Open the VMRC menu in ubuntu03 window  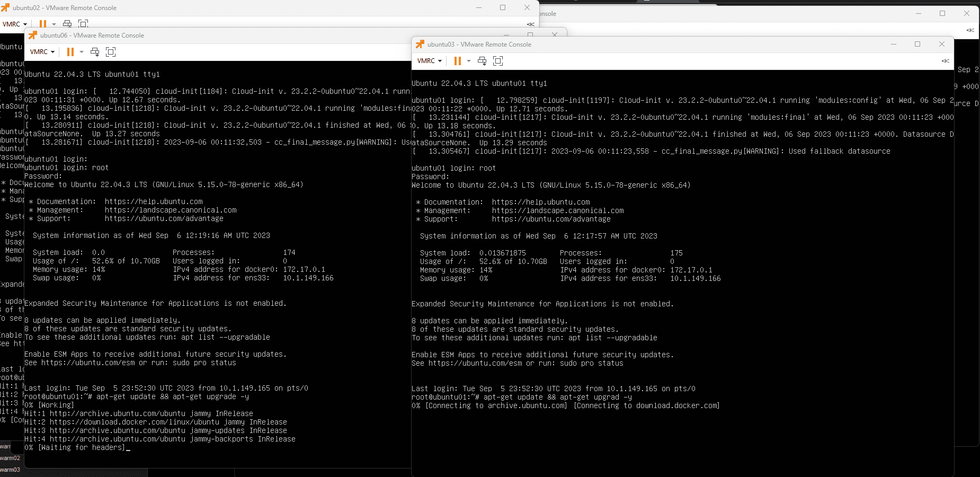429,61
